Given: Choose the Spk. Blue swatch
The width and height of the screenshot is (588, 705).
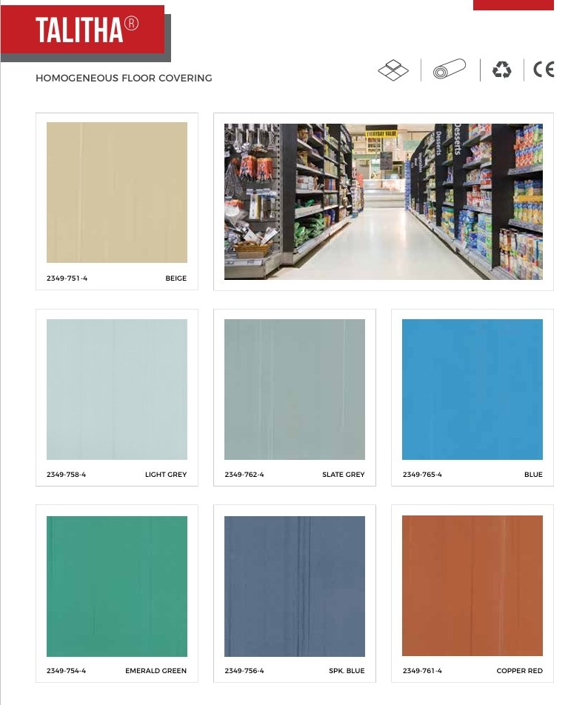Looking at the screenshot, I should pos(295,587).
